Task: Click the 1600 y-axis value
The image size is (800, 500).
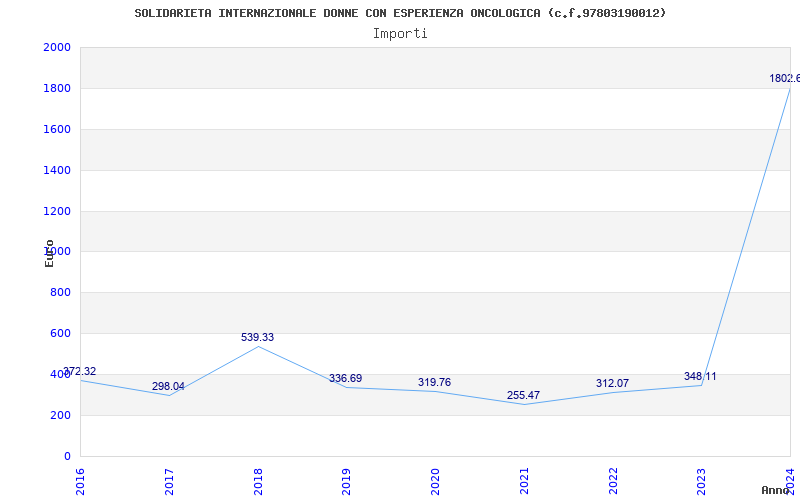Action: 57,130
